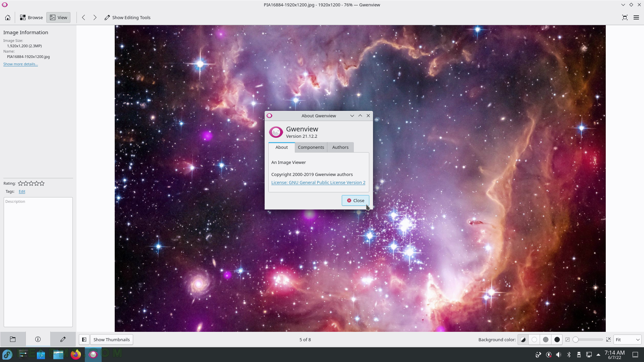
Task: Click Gwenview taskbar entry
Action: click(93, 354)
